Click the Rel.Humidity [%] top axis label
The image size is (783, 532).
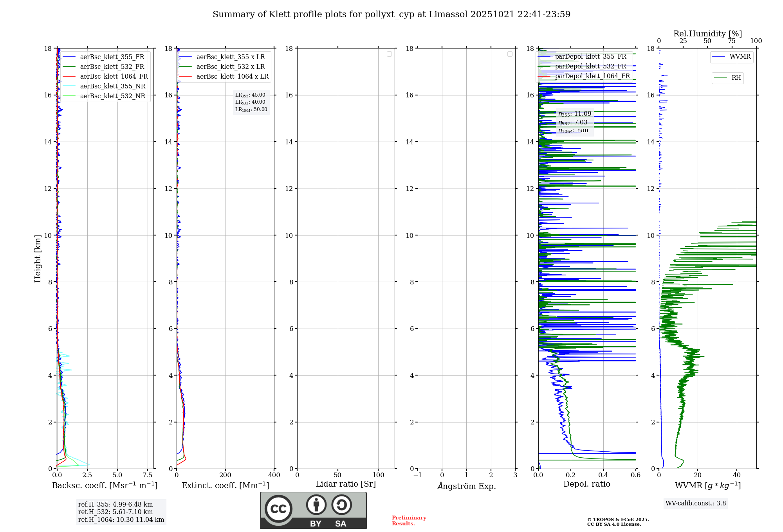click(x=707, y=34)
